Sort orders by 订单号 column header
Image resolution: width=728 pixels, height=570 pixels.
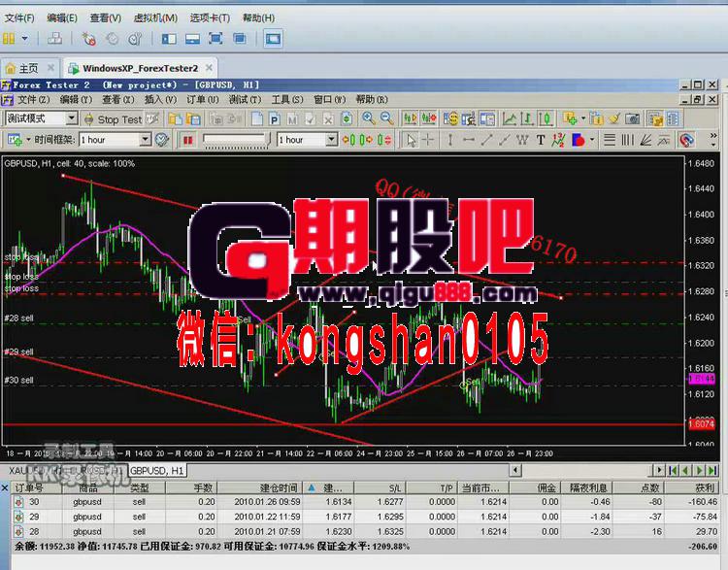(37, 487)
